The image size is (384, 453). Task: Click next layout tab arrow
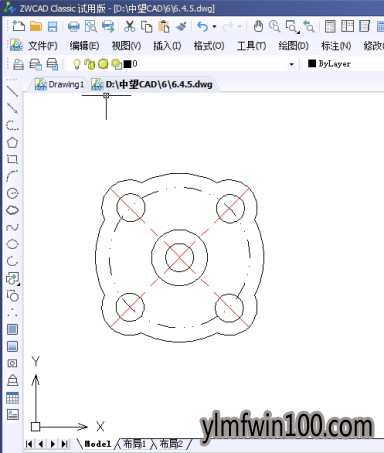[x=53, y=444]
